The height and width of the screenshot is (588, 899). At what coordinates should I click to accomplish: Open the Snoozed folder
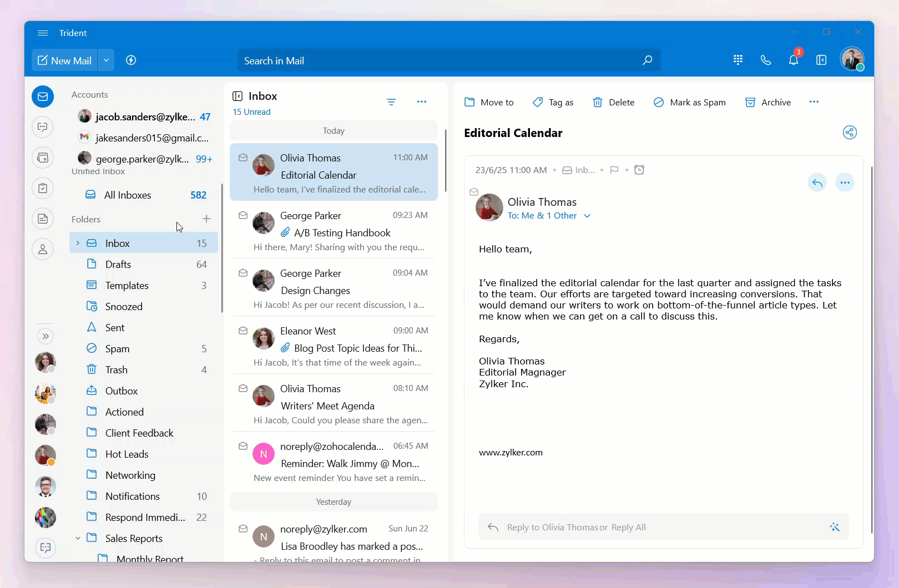tap(144, 306)
